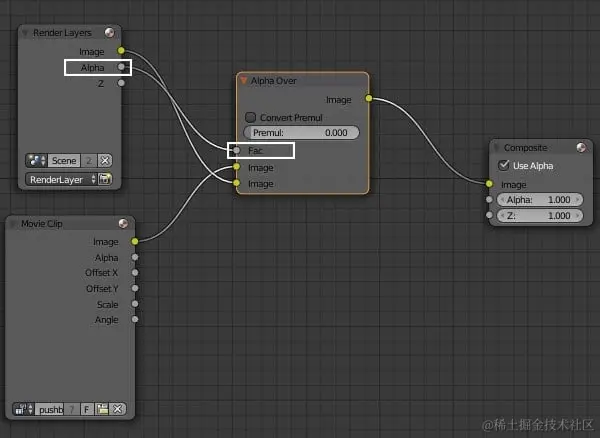This screenshot has height=438, width=600.
Task: Click the Composite node title
Action: tap(525, 148)
